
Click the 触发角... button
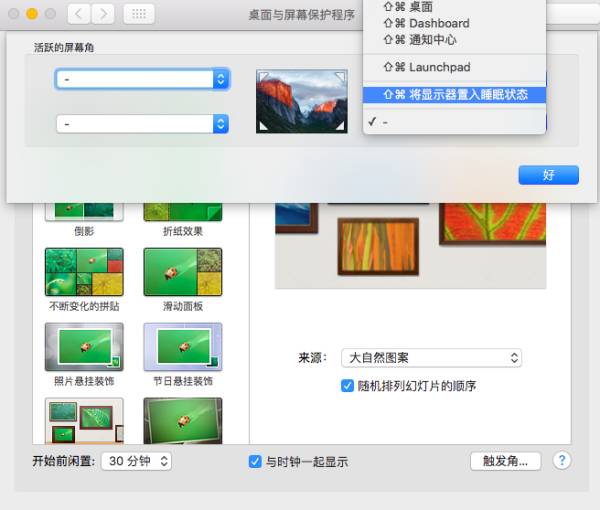[505, 461]
